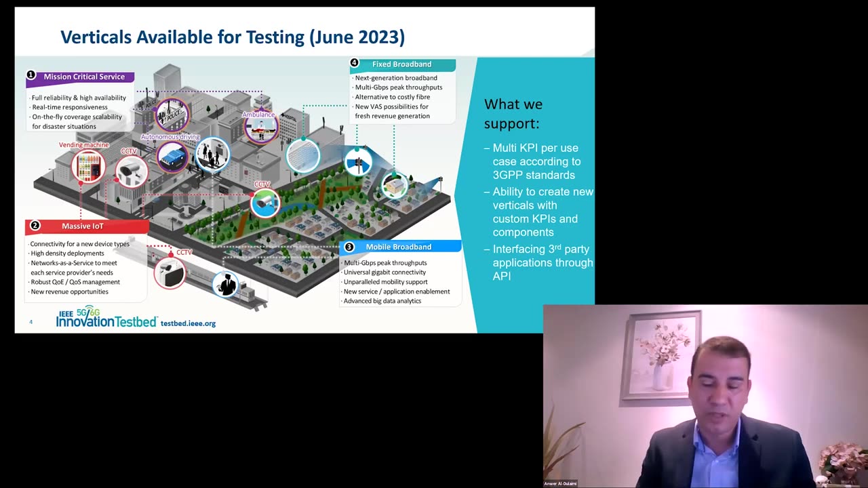Click 'Unparalleled mobility support' text
The image size is (868, 488).
[385, 282]
